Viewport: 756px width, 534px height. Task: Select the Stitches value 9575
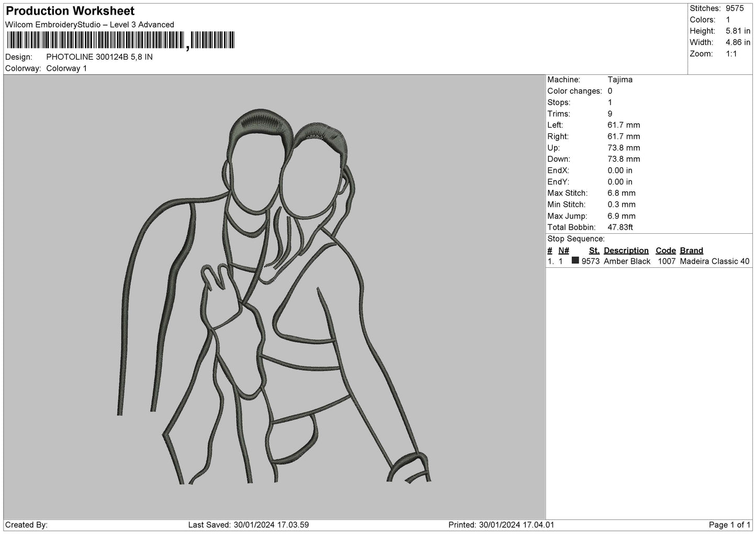click(734, 8)
